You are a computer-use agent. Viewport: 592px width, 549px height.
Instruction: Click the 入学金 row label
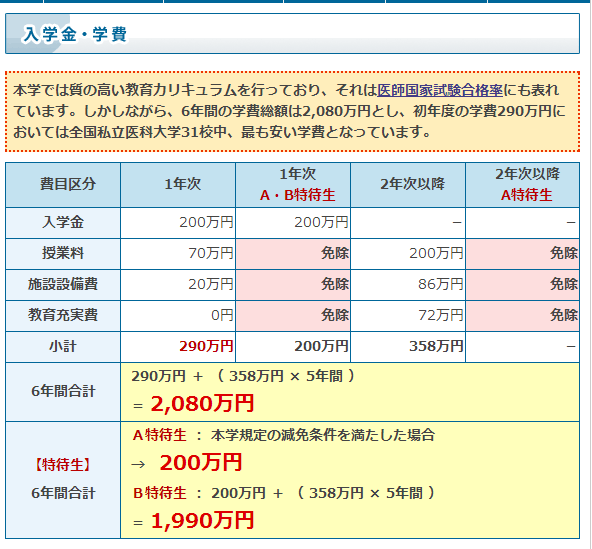point(63,222)
